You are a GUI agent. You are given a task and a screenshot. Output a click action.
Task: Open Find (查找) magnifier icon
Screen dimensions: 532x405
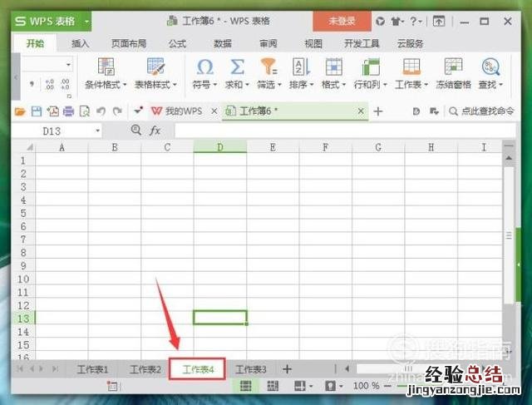click(x=490, y=67)
